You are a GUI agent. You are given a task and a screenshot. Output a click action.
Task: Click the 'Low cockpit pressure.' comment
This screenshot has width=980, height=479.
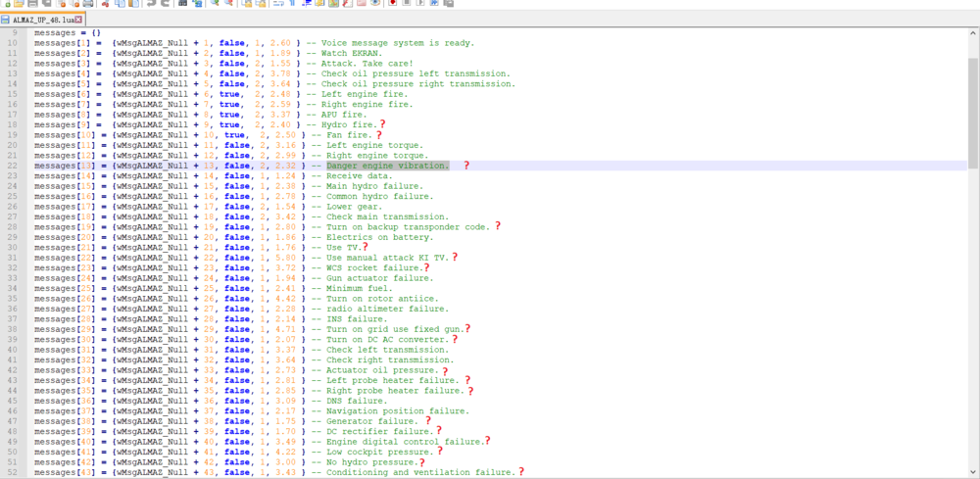click(x=379, y=453)
